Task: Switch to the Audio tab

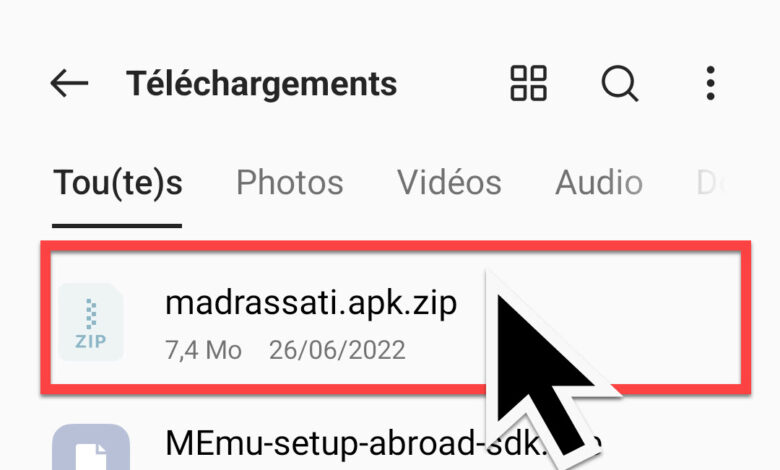Action: point(599,183)
